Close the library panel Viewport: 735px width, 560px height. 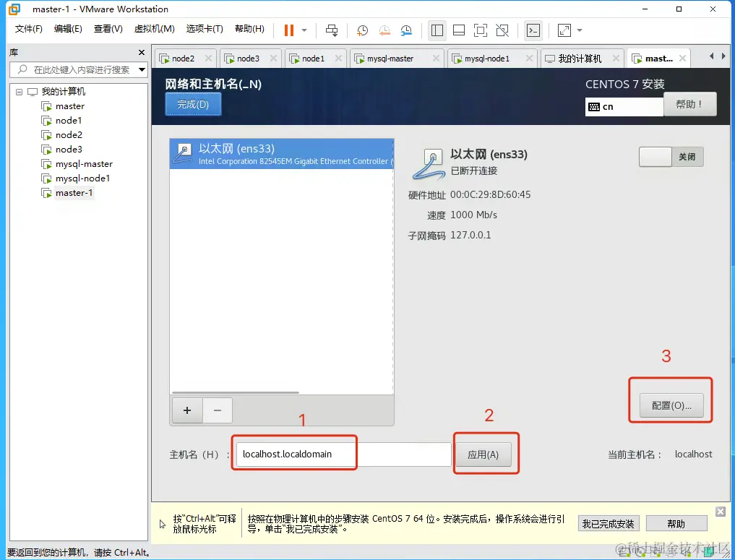[x=142, y=53]
